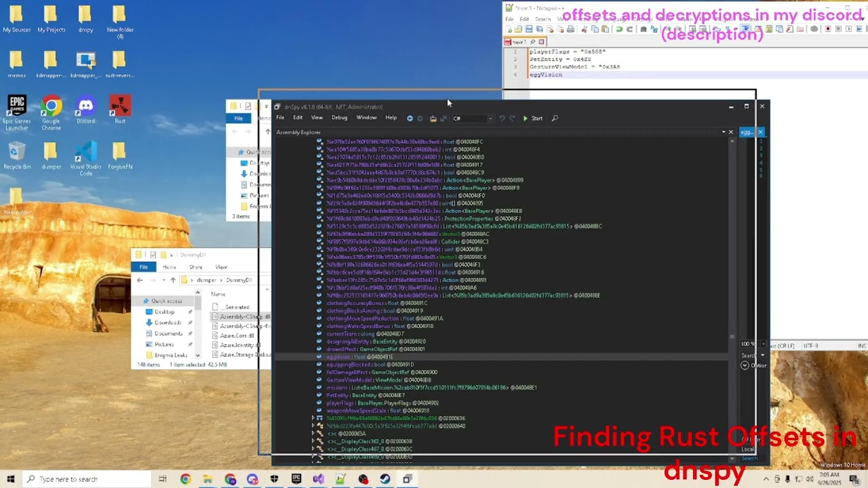Open View tab in DummyDll Explorer window
Viewport: 868px width, 488px height.
pyautogui.click(x=221, y=267)
